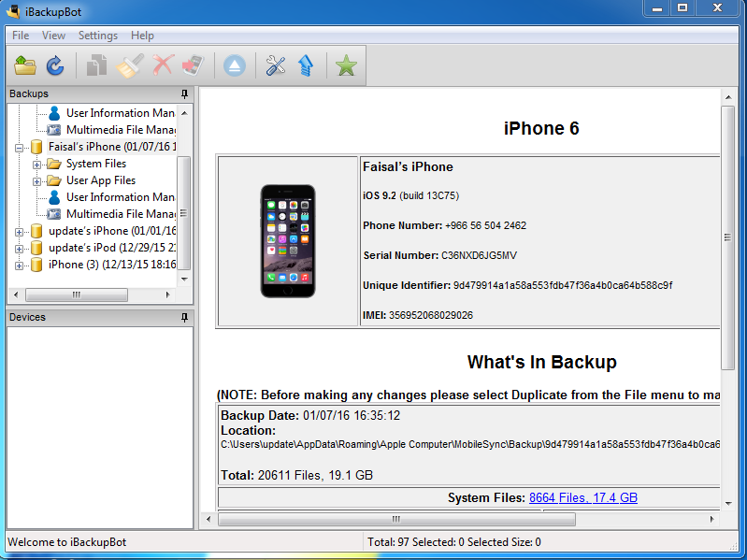Screen dimensions: 747x560
Task: Click the Phone Number +966 56 504 2462
Action: point(444,225)
